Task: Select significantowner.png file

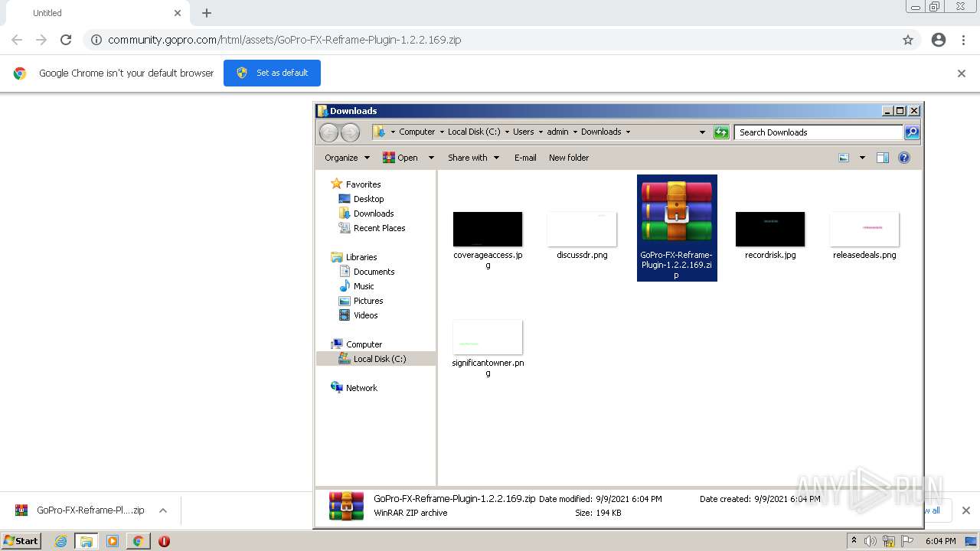Action: click(488, 337)
